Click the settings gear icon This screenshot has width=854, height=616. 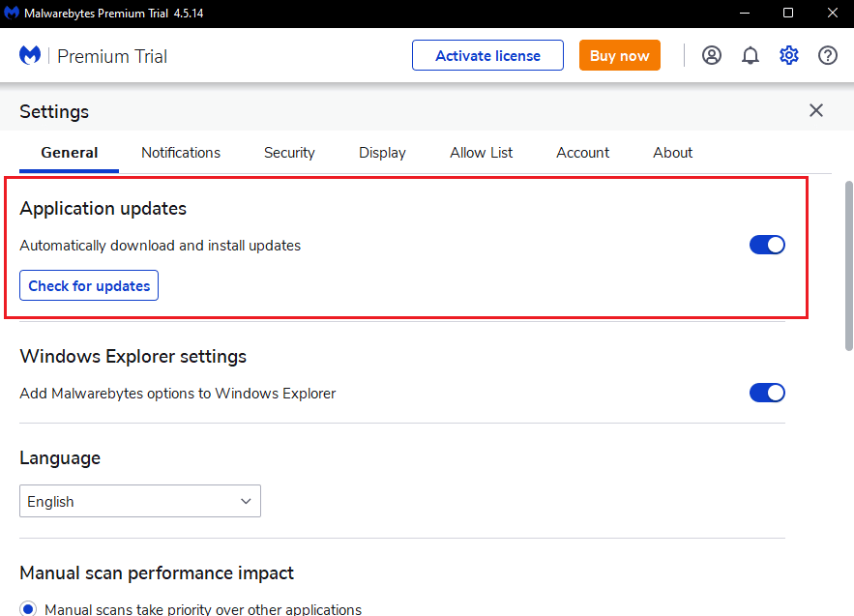[789, 55]
